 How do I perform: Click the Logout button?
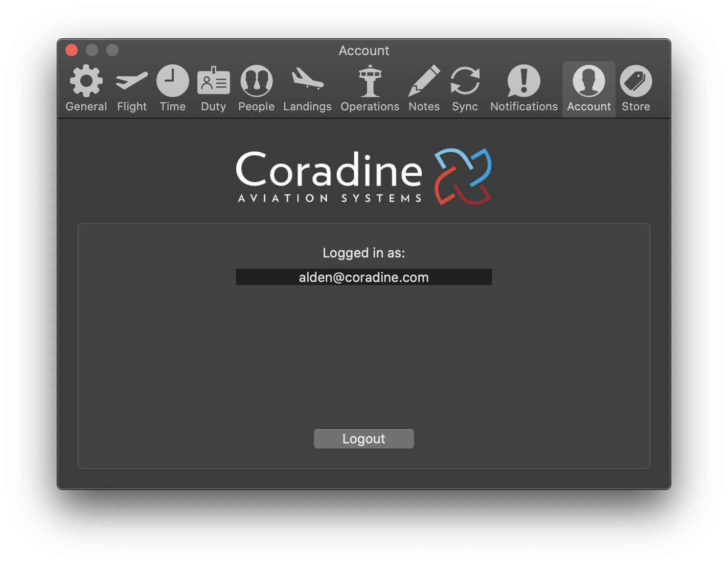click(364, 439)
